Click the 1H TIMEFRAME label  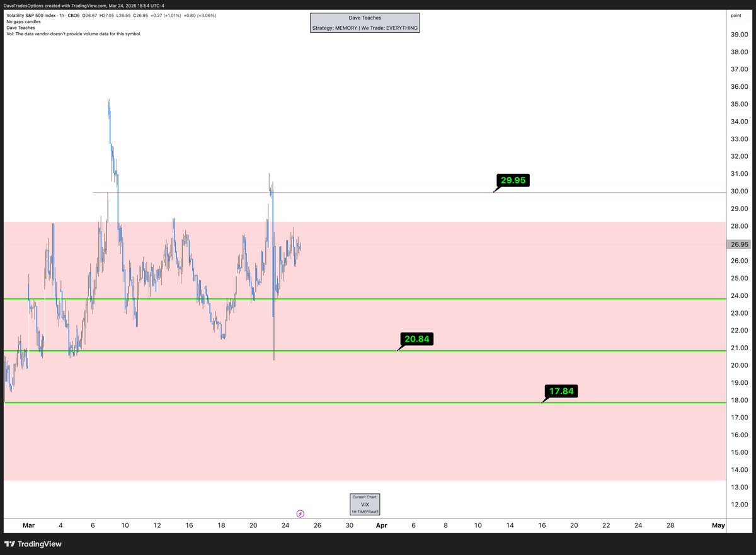click(365, 512)
